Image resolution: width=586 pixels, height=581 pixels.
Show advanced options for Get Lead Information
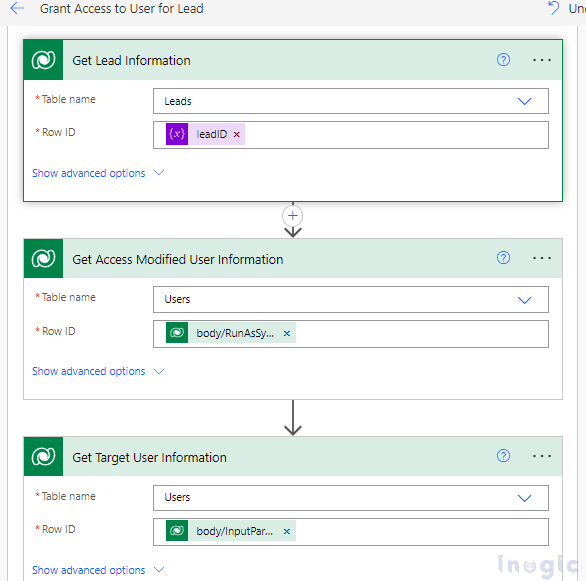tap(98, 173)
